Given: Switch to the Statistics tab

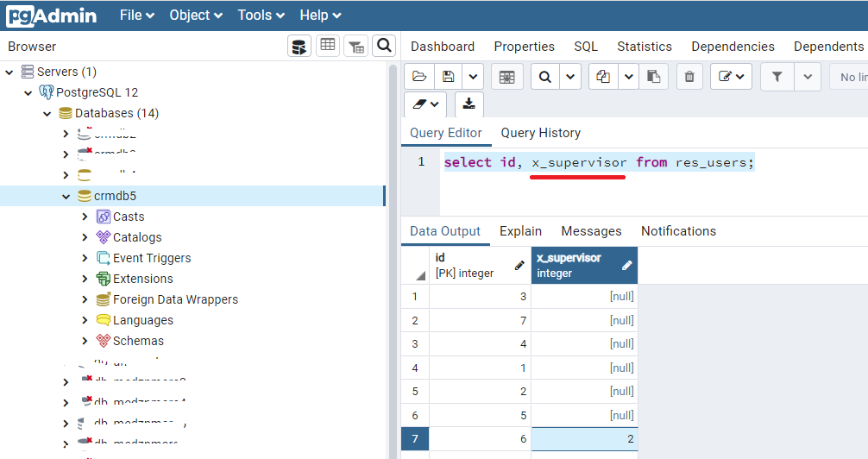Looking at the screenshot, I should [645, 47].
